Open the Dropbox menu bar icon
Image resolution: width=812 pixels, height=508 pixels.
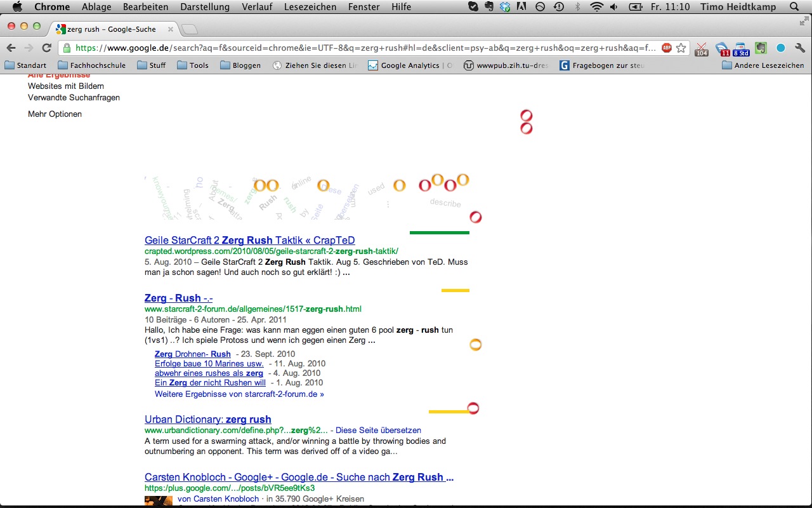click(506, 7)
